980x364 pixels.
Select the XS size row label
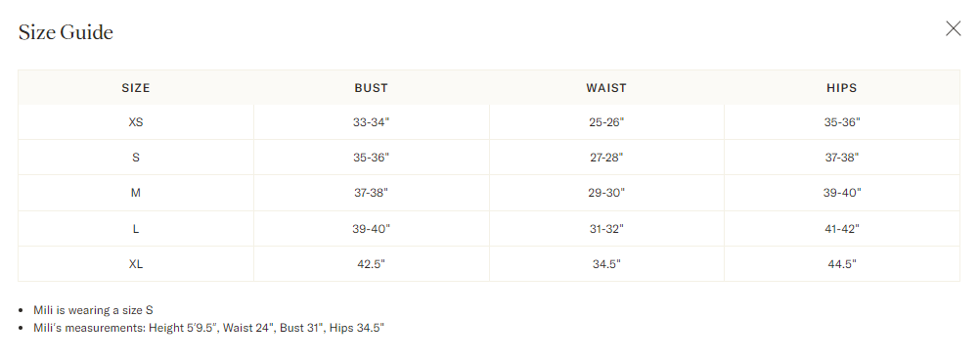[136, 122]
